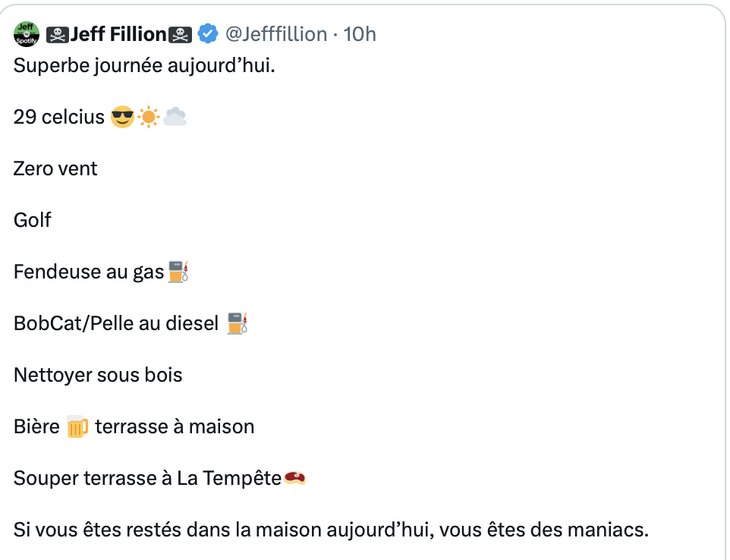Click the text Superbe journée aujourd'hui
Image resolution: width=730 pixels, height=560 pixels.
(144, 65)
